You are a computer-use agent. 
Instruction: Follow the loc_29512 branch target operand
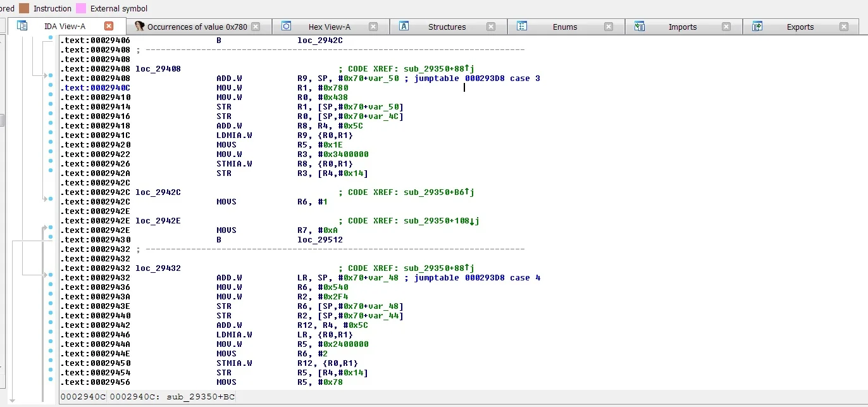click(319, 240)
